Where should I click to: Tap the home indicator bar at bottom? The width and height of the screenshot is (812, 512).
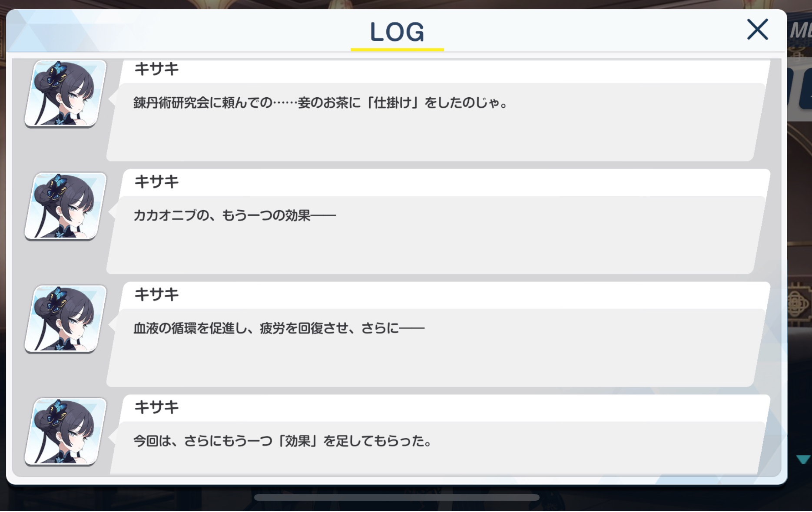(397, 497)
